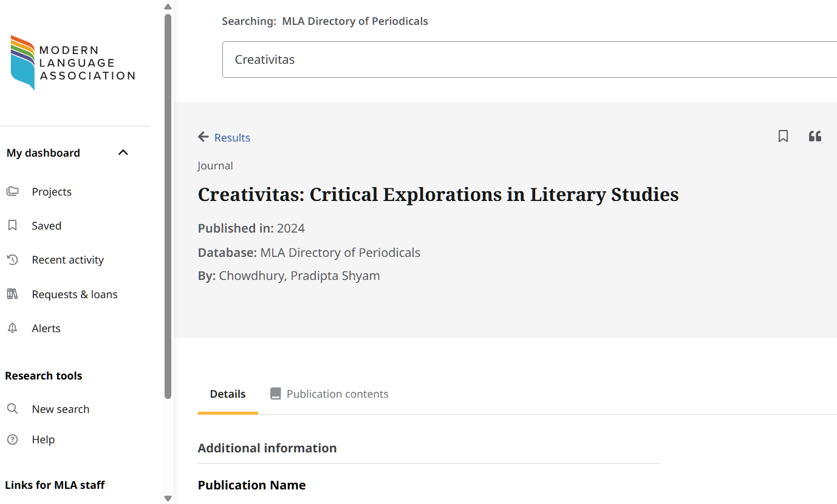The width and height of the screenshot is (837, 504).
Task: Go back to Results
Action: coord(232,138)
